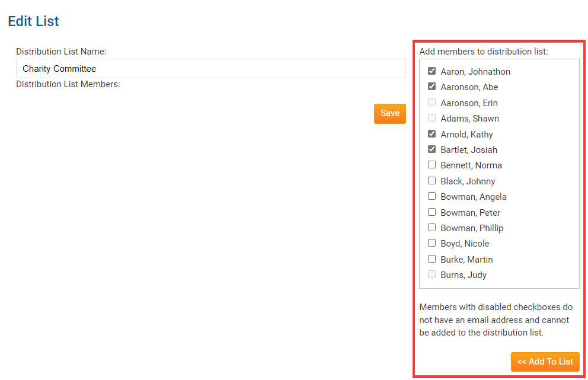Click inside the Distribution List Name field

pyautogui.click(x=210, y=68)
